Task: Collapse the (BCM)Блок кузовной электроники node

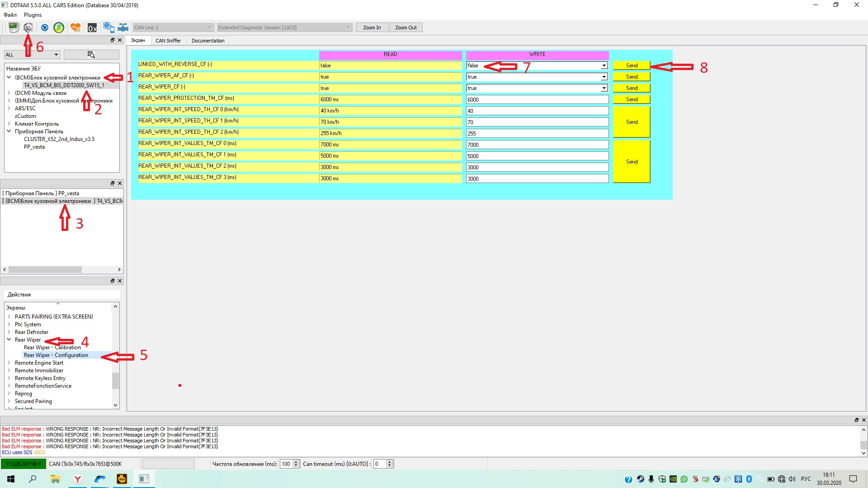Action: coord(9,78)
